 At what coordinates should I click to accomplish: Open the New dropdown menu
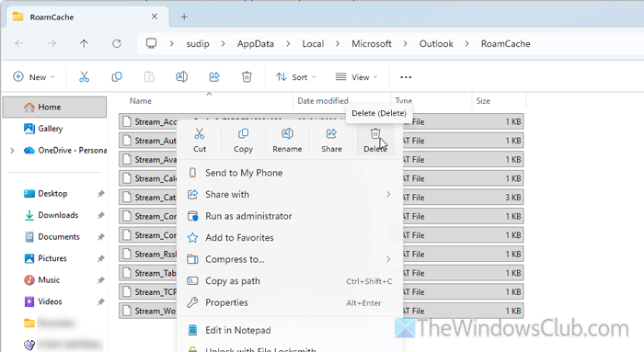34,77
